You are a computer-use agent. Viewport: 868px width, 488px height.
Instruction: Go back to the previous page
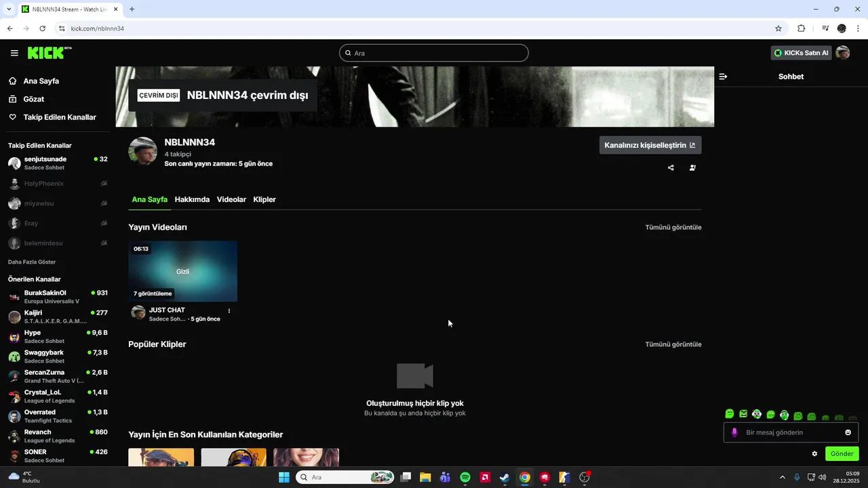point(10,28)
